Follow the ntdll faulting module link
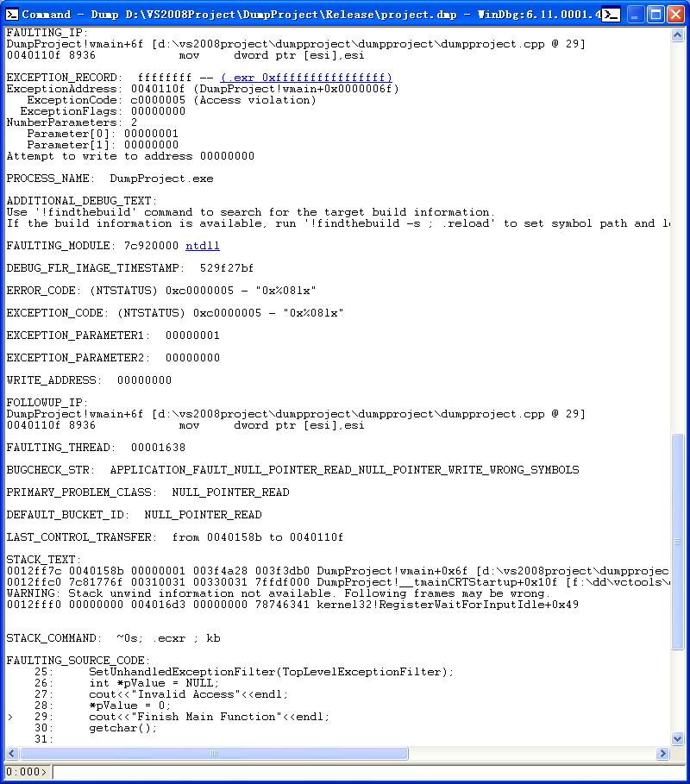Viewport: 690px width, 784px height. (x=203, y=246)
